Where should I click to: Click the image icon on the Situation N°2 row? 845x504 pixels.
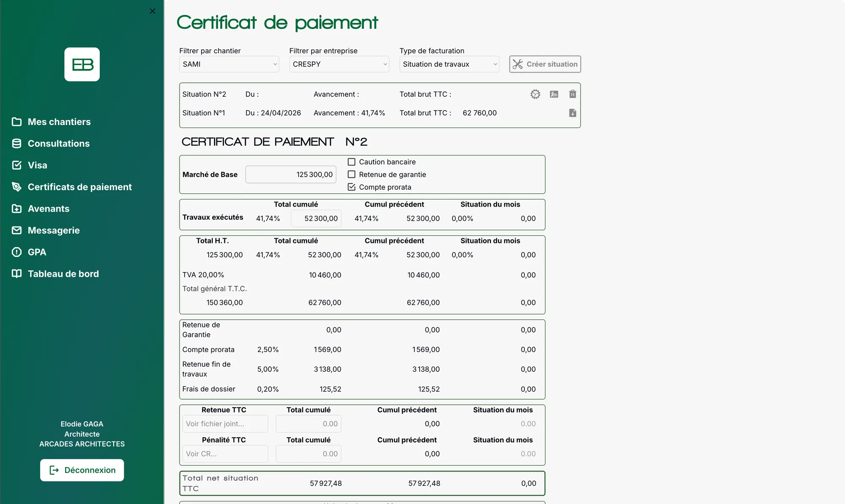[x=554, y=94]
